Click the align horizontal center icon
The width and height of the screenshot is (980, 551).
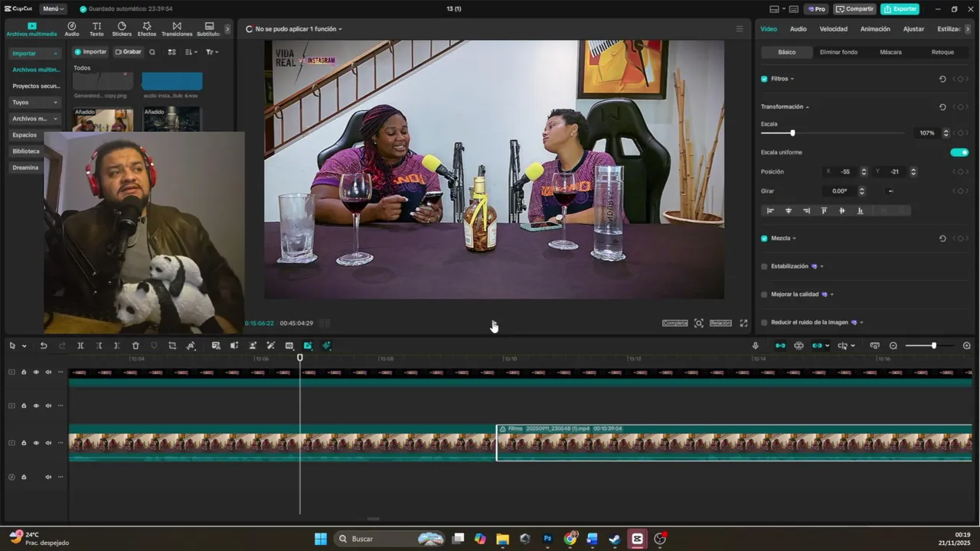coord(789,210)
